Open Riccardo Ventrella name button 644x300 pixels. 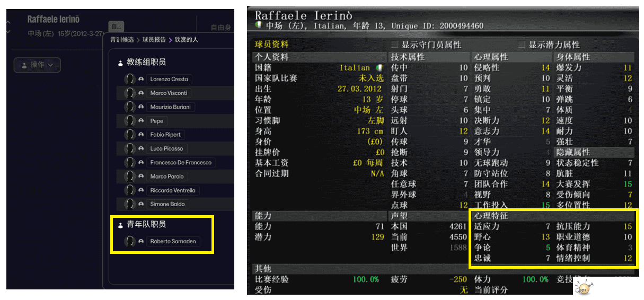[x=173, y=190]
